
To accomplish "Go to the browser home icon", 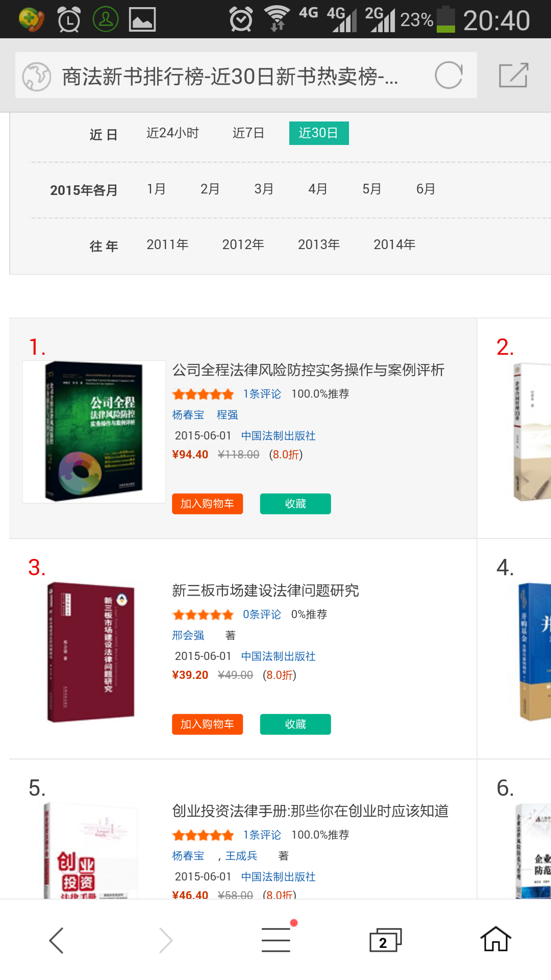I will (496, 939).
